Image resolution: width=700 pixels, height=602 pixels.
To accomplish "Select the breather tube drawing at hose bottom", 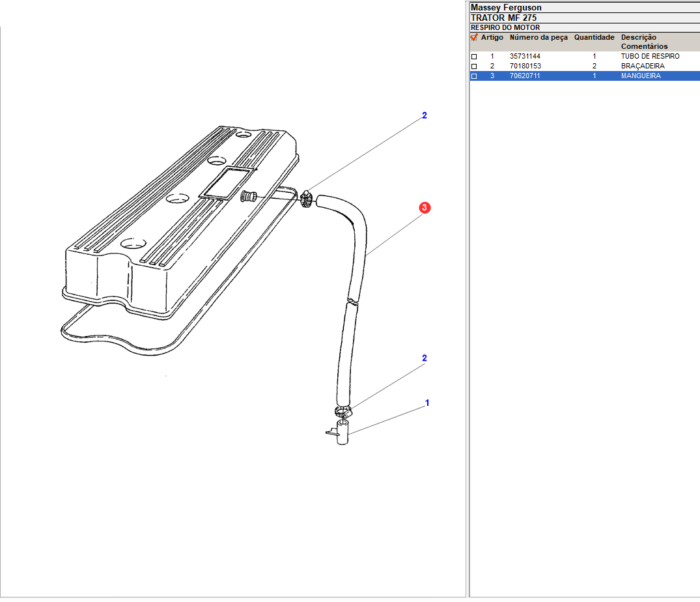I will tap(342, 433).
